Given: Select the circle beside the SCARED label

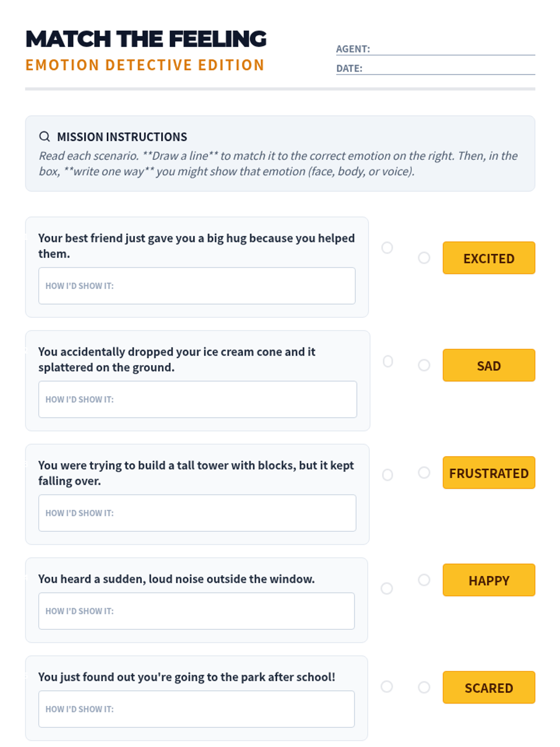Looking at the screenshot, I should point(424,687).
